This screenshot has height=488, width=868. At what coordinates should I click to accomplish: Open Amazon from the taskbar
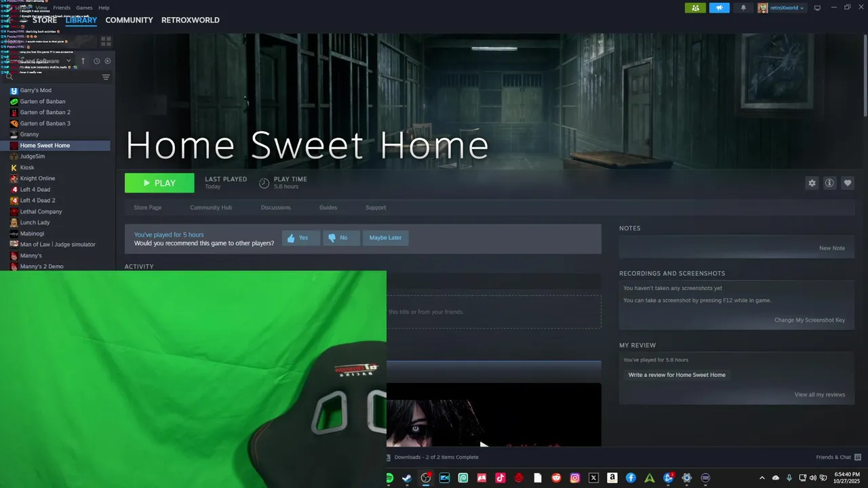pos(612,478)
